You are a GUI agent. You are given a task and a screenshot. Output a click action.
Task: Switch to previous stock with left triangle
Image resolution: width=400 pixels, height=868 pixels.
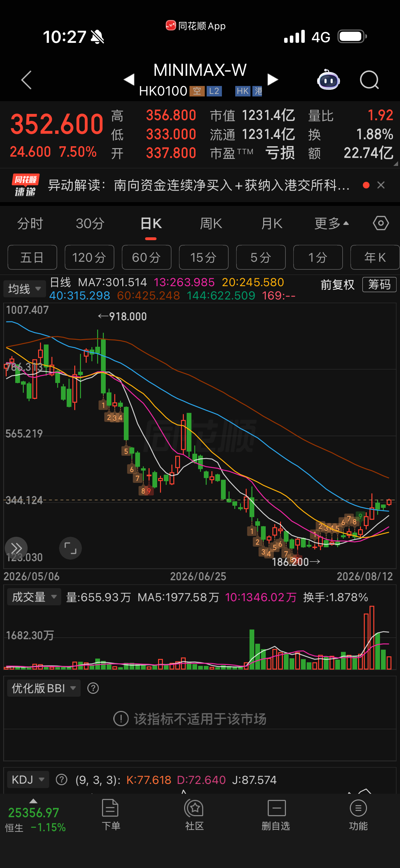click(x=129, y=80)
